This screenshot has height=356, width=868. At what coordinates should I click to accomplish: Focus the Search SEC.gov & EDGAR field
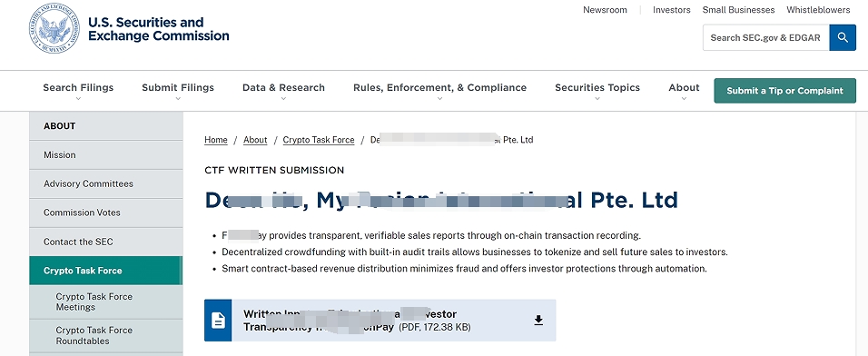click(765, 37)
